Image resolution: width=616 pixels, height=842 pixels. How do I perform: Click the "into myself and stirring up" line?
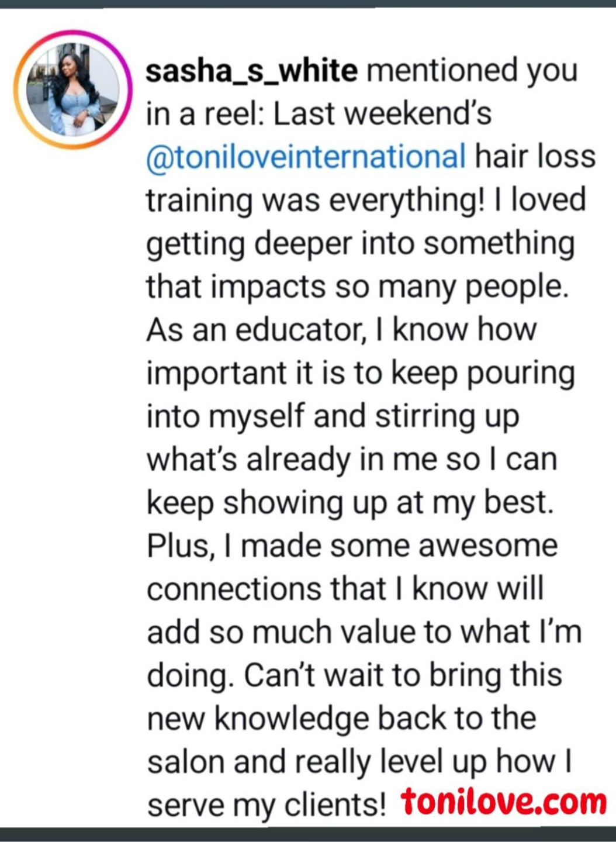click(x=333, y=416)
